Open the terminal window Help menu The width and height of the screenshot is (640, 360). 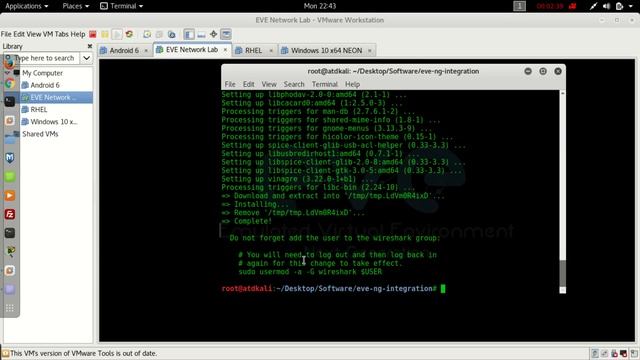[x=352, y=84]
